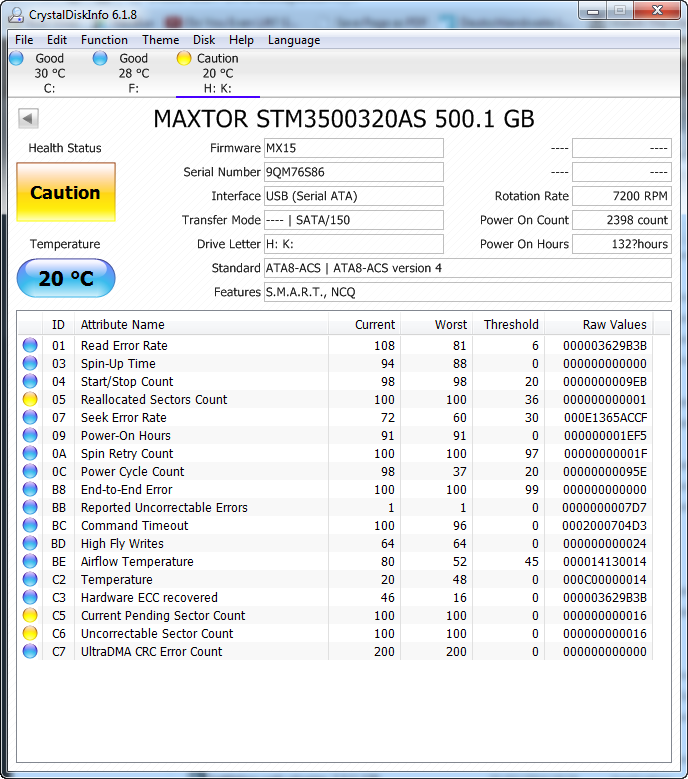
Task: Click the status icon for Command Timeout
Action: tap(30, 525)
